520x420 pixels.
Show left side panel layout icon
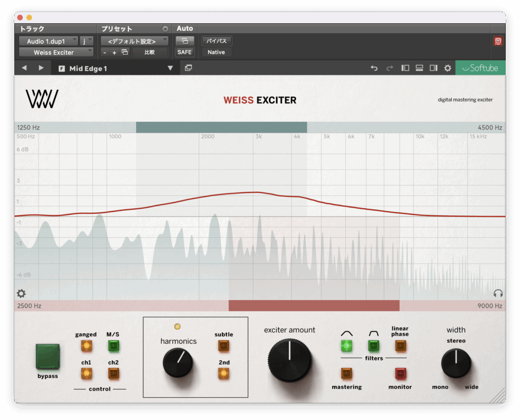pyautogui.click(x=405, y=68)
